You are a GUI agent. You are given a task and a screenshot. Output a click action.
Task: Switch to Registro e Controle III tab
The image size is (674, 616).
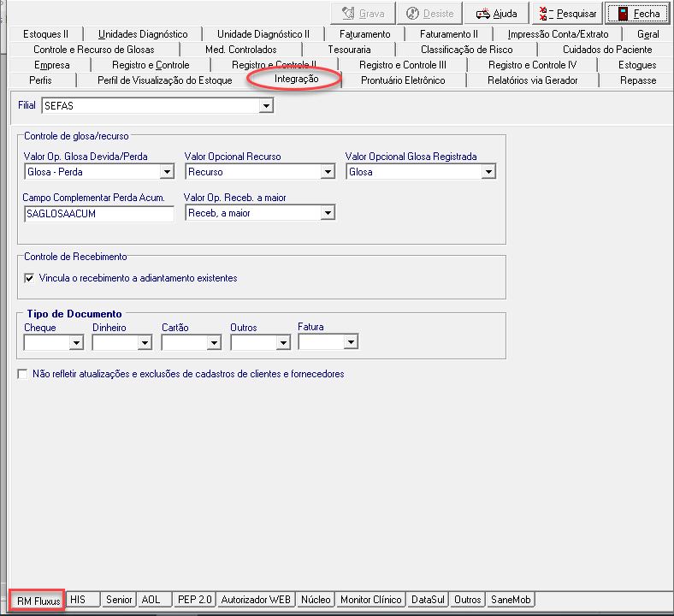coord(402,65)
